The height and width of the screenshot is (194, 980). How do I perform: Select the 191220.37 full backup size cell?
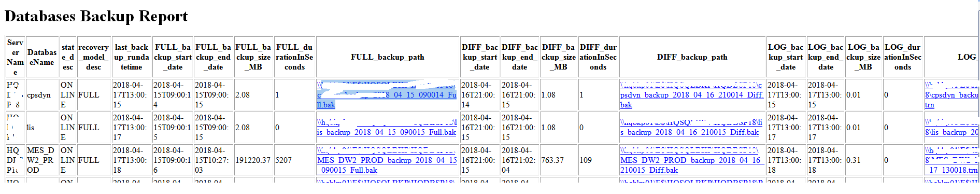coord(253,160)
